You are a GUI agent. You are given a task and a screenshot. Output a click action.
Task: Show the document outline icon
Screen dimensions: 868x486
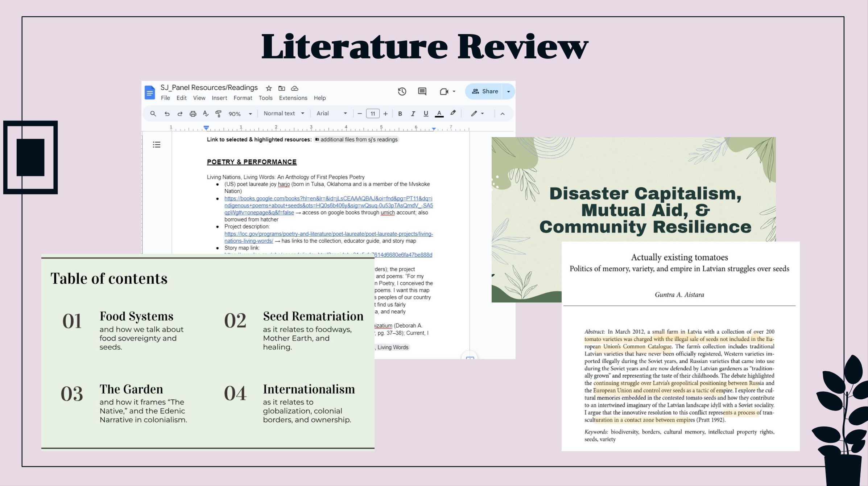pos(157,145)
